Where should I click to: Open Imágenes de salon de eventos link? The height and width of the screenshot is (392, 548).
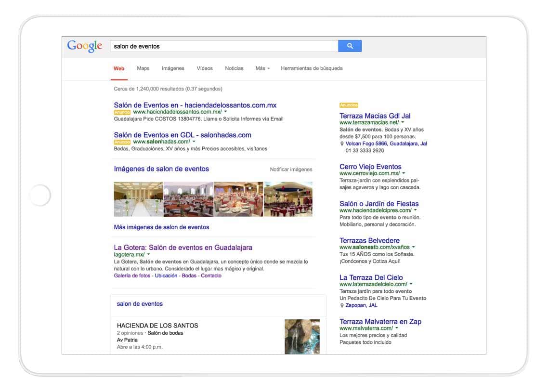[161, 169]
